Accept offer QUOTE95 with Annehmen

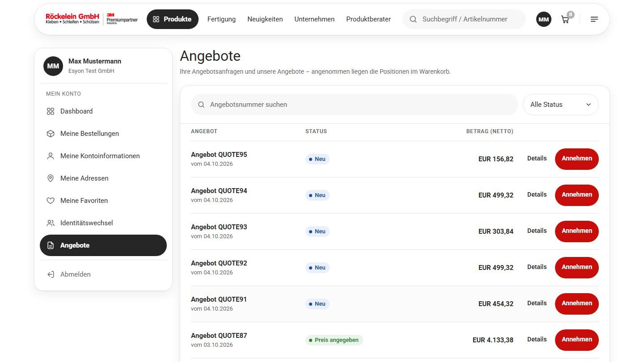click(577, 159)
